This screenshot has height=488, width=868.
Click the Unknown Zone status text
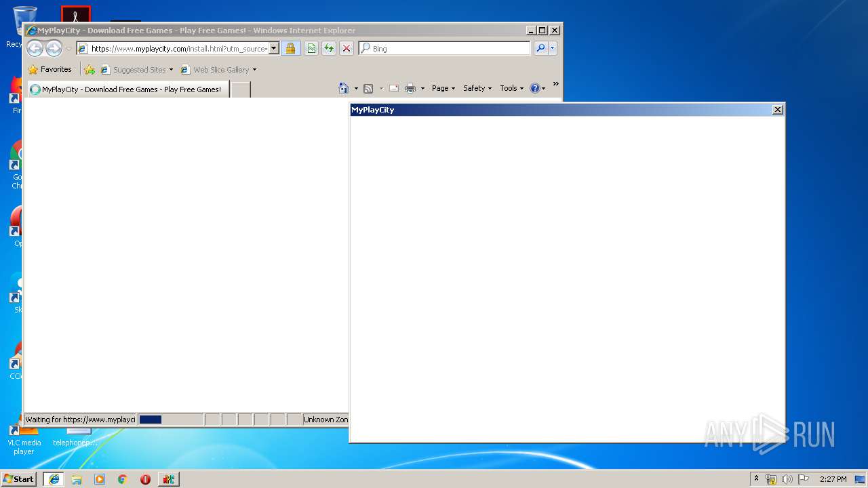click(x=326, y=420)
